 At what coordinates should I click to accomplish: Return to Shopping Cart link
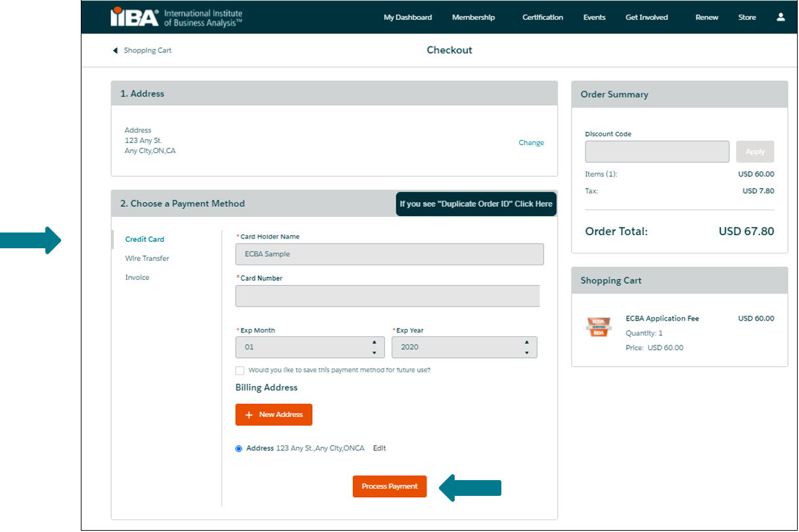point(147,51)
